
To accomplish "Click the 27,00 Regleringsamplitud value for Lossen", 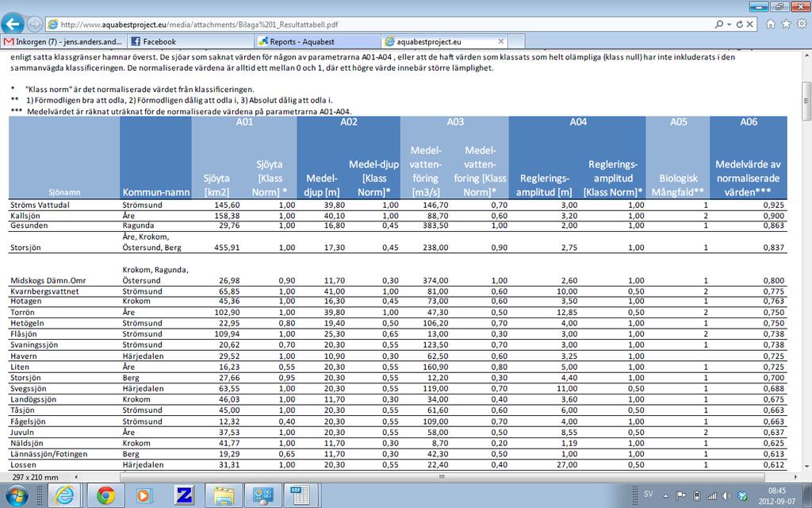I will [x=566, y=465].
